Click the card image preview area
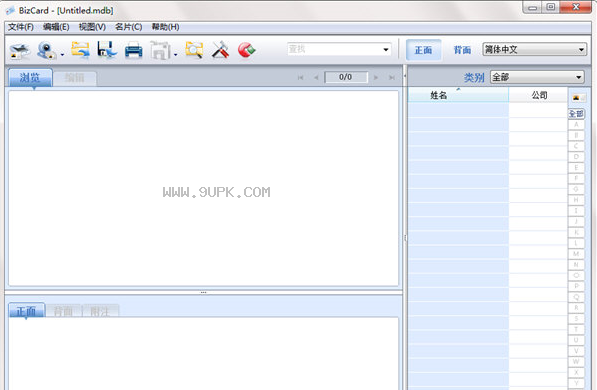This screenshot has height=390, width=597. [204, 188]
